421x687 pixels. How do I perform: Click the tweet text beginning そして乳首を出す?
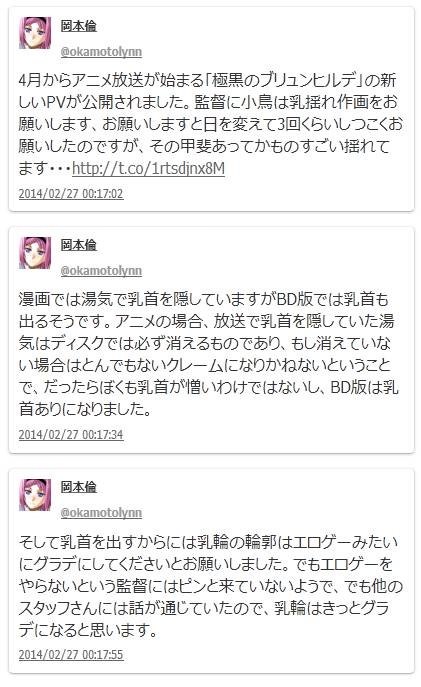click(210, 586)
